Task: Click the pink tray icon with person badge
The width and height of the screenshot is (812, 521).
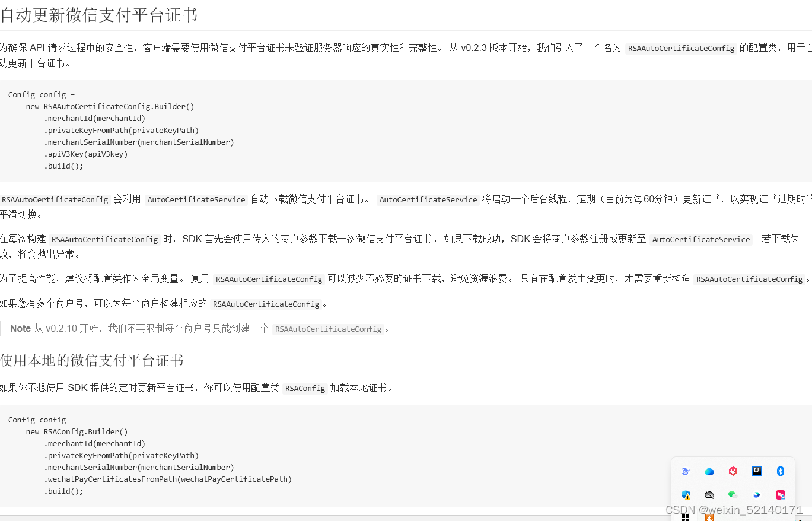Action: [x=781, y=495]
